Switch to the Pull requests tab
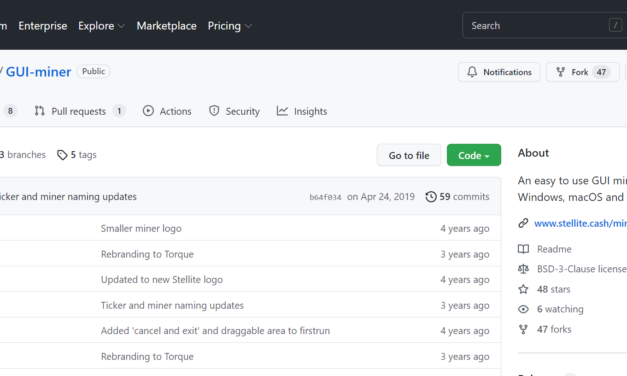The height and width of the screenshot is (376, 627). pos(80,111)
